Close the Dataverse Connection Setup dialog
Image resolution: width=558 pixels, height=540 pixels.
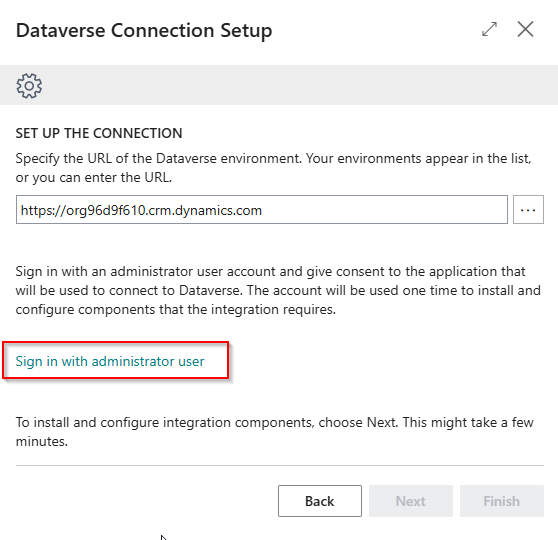click(x=525, y=29)
